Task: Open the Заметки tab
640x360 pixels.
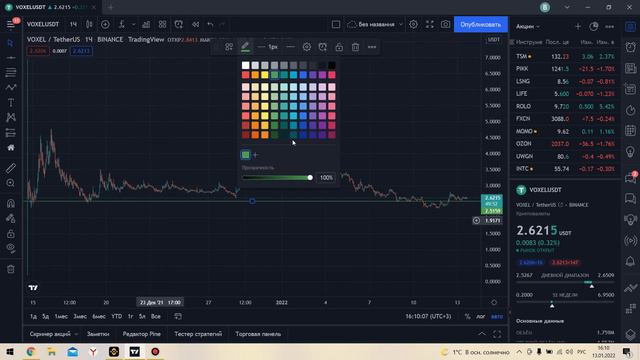Action: (x=98, y=334)
